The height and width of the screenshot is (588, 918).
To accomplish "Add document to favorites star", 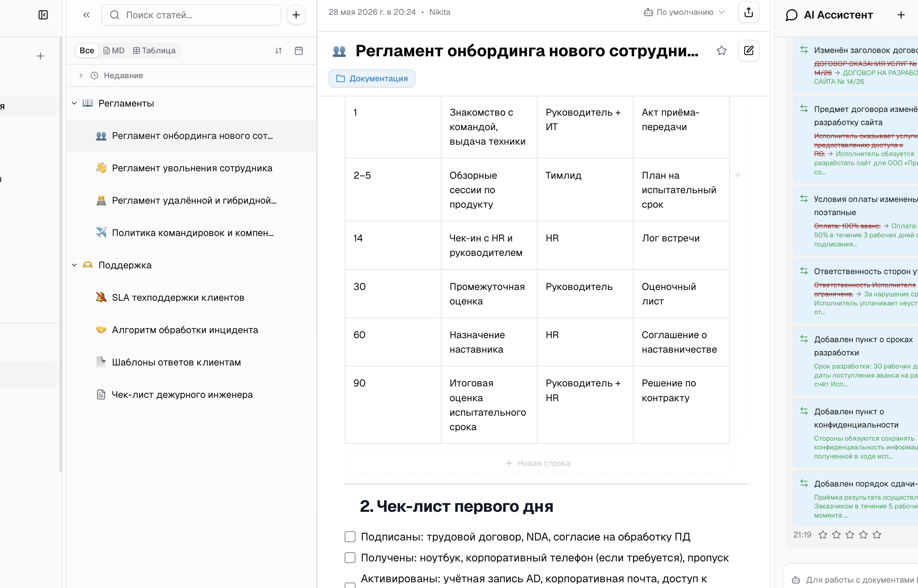I will 721,50.
